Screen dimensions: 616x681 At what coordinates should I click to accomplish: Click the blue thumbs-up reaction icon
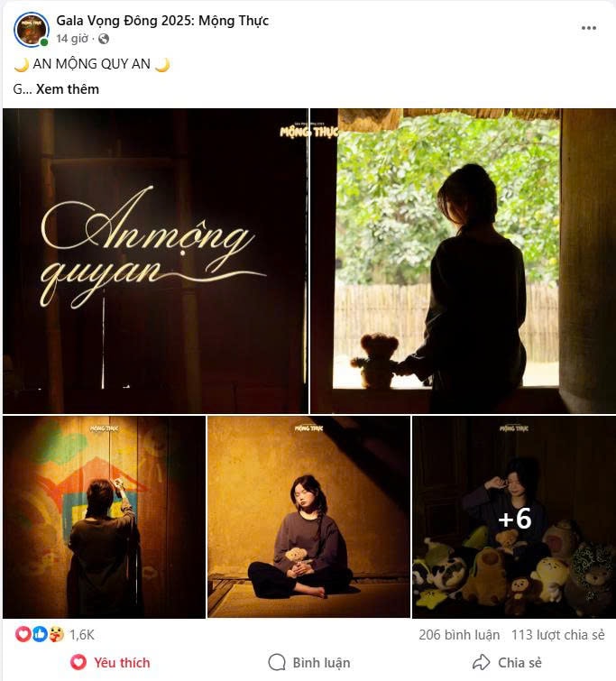(40, 634)
